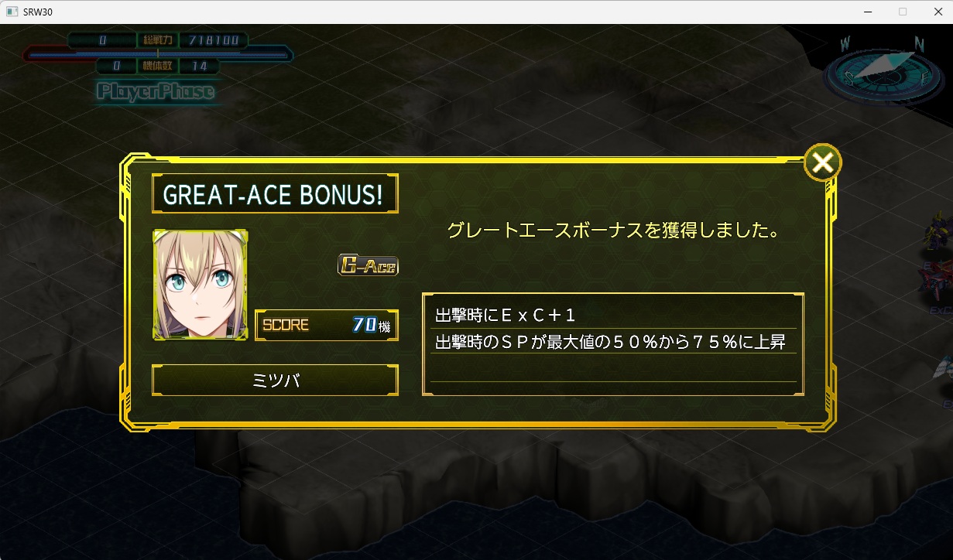Close the SRW30 game window
The height and width of the screenshot is (560, 953).
(935, 12)
